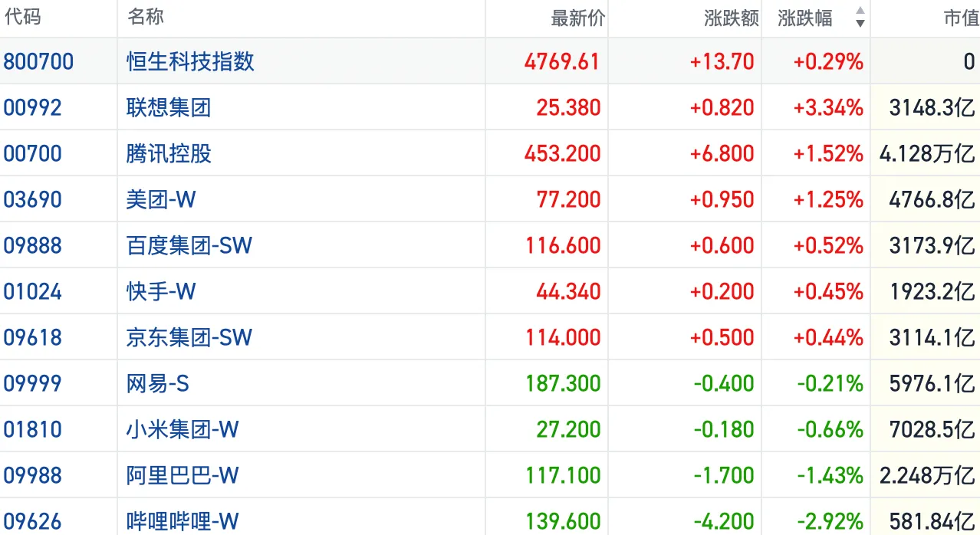Click market cap 7028.5亿
Viewport: 980px width, 535px height.
click(x=932, y=429)
